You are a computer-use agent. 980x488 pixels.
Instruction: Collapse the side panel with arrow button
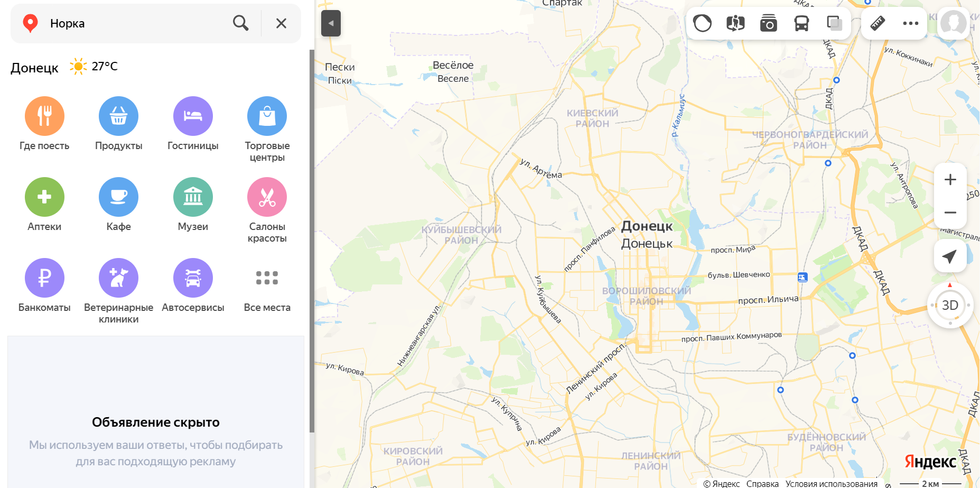(331, 23)
